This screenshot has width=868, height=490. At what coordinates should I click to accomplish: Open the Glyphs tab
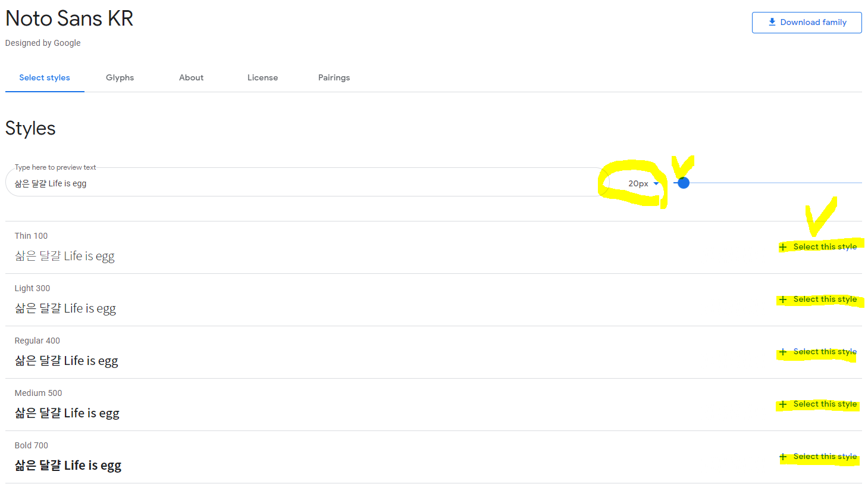click(120, 77)
